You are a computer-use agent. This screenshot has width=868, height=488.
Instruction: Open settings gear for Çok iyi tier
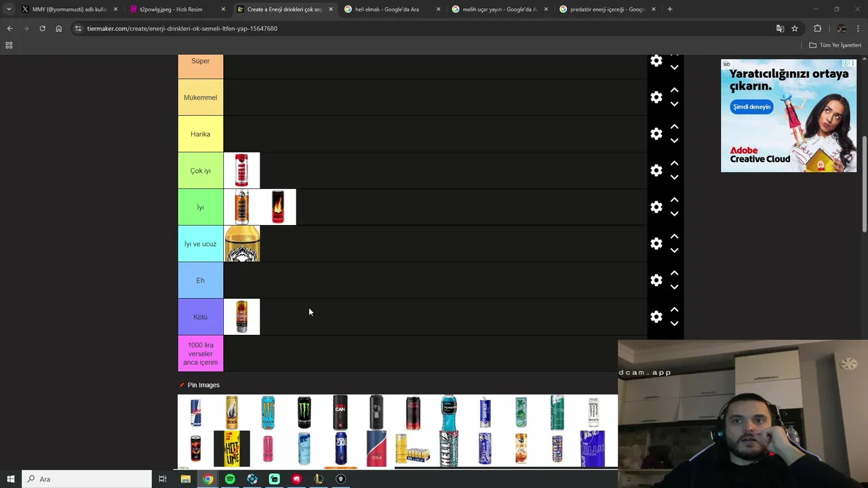(656, 171)
